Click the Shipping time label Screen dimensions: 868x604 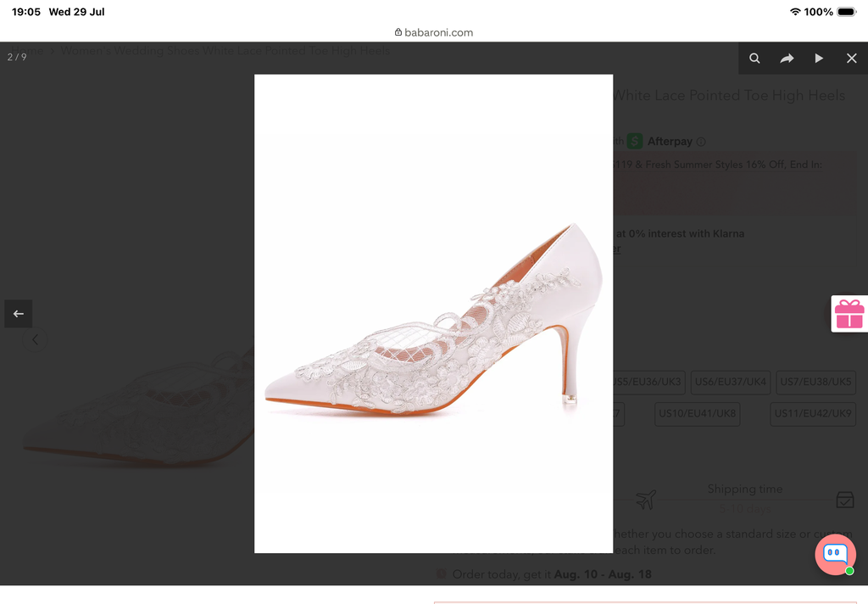coord(744,489)
